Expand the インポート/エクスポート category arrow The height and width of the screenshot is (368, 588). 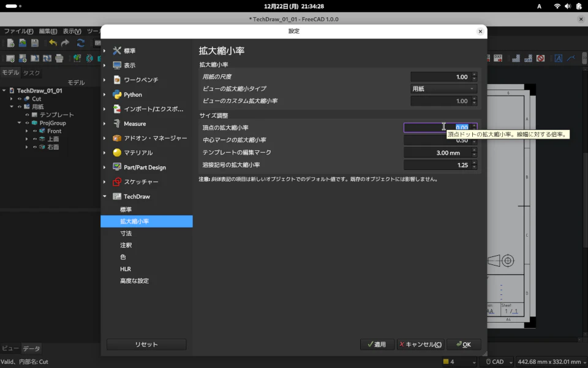[105, 109]
